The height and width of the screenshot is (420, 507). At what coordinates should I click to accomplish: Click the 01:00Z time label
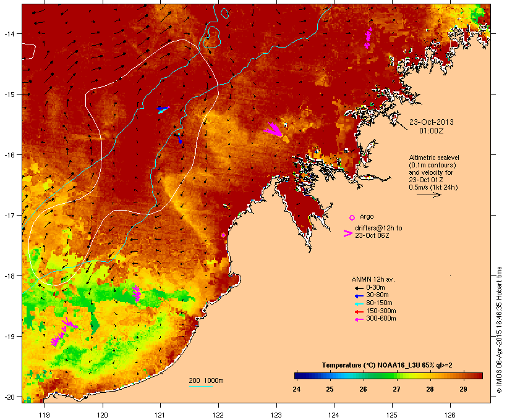[x=432, y=131]
